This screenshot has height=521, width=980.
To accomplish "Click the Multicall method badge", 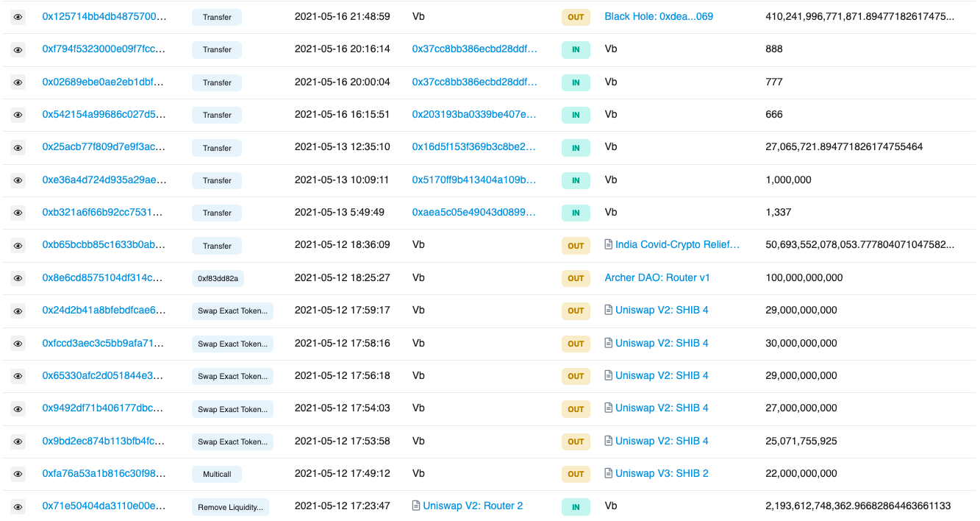I will pos(217,475).
